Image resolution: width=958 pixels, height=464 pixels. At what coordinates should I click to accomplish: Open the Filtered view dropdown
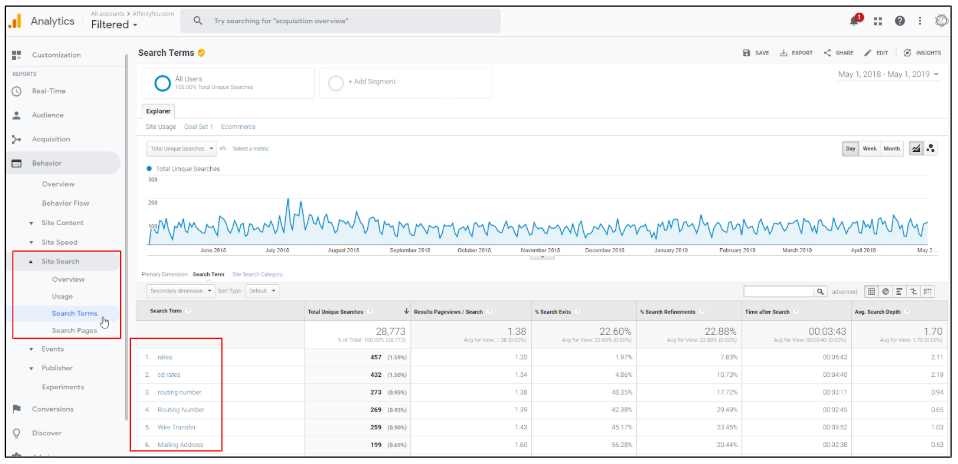tap(114, 25)
